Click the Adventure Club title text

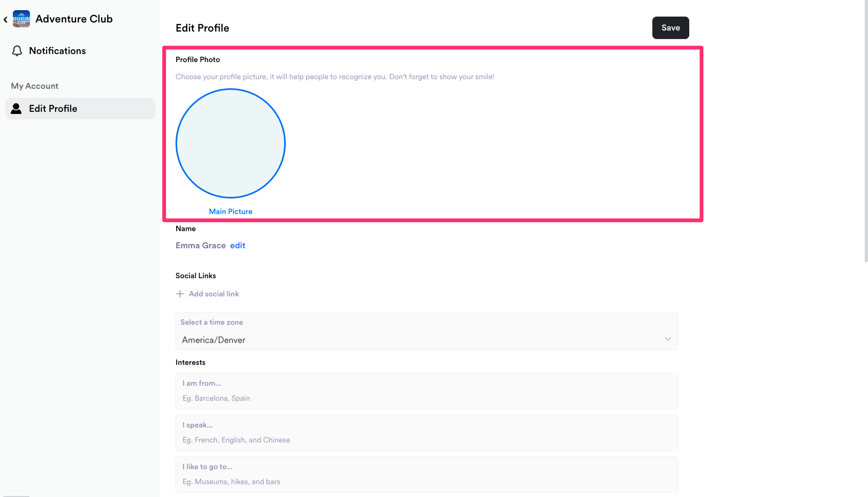coord(74,19)
